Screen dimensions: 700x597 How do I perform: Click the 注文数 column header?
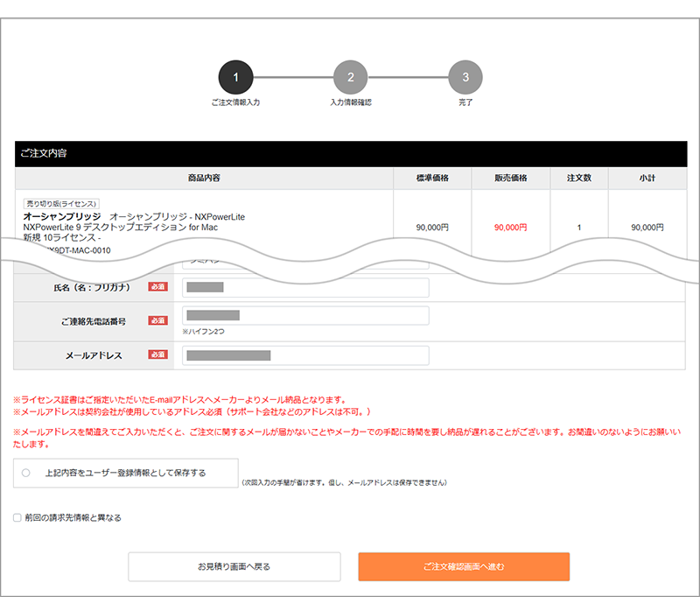[579, 179]
